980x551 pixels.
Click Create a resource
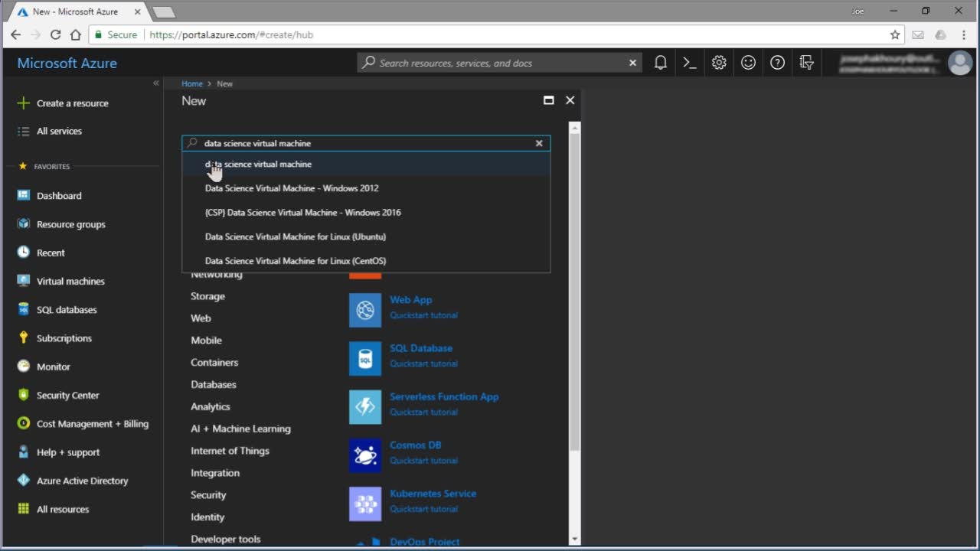72,103
